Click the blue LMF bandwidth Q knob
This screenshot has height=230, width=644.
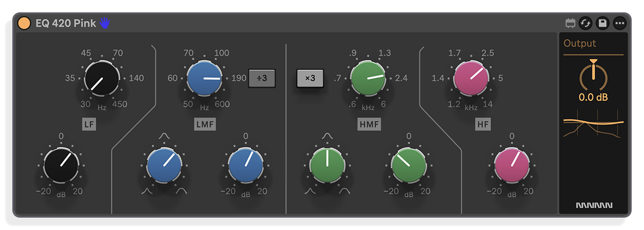click(164, 164)
